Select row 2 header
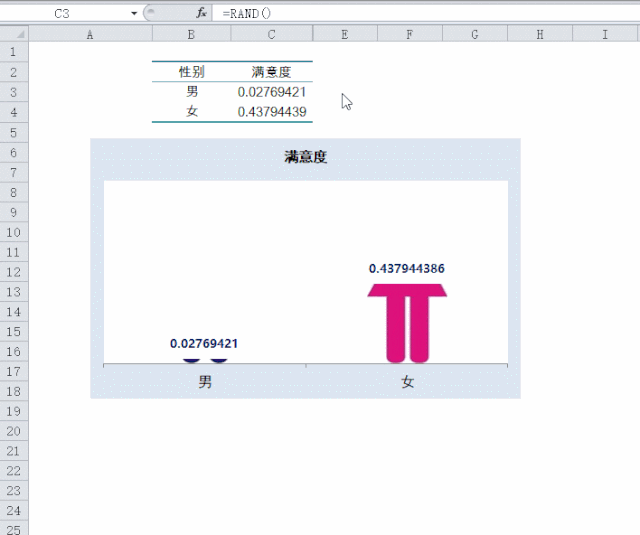Image resolution: width=640 pixels, height=535 pixels. [x=14, y=72]
